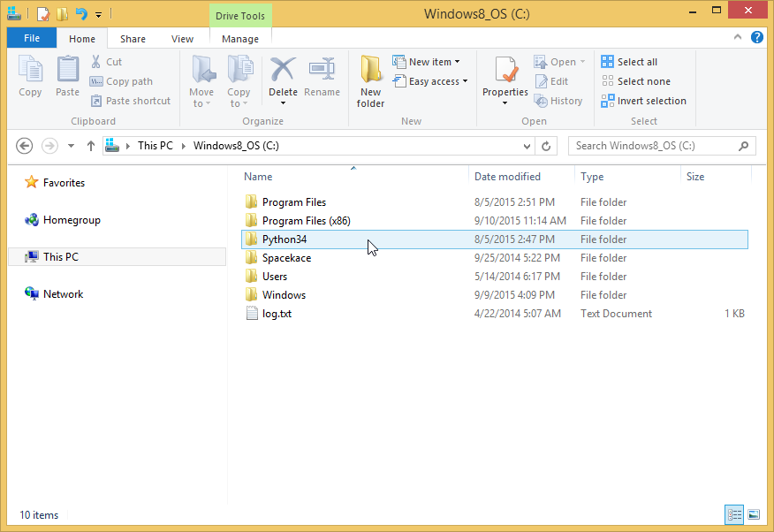Select the Program Files folder
774x532 pixels.
coord(494,202)
